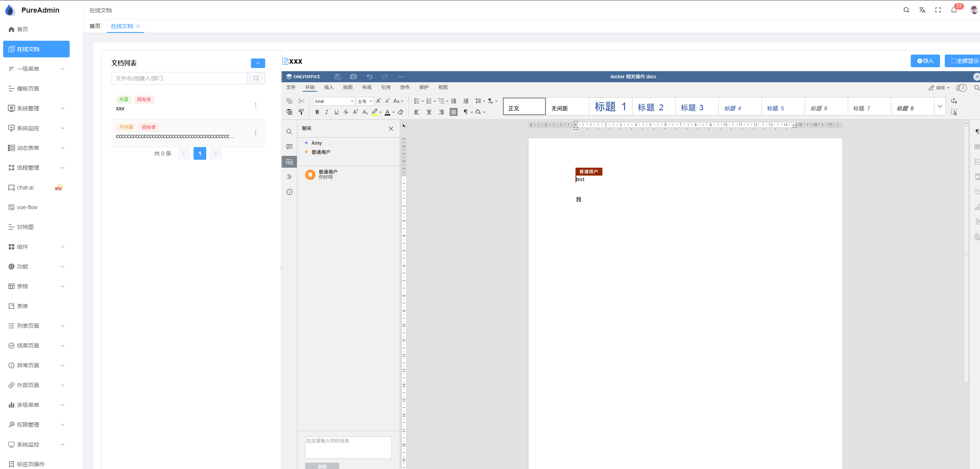This screenshot has height=469, width=980.
Task: Expand the heading styles gallery arrow
Action: pos(940,106)
